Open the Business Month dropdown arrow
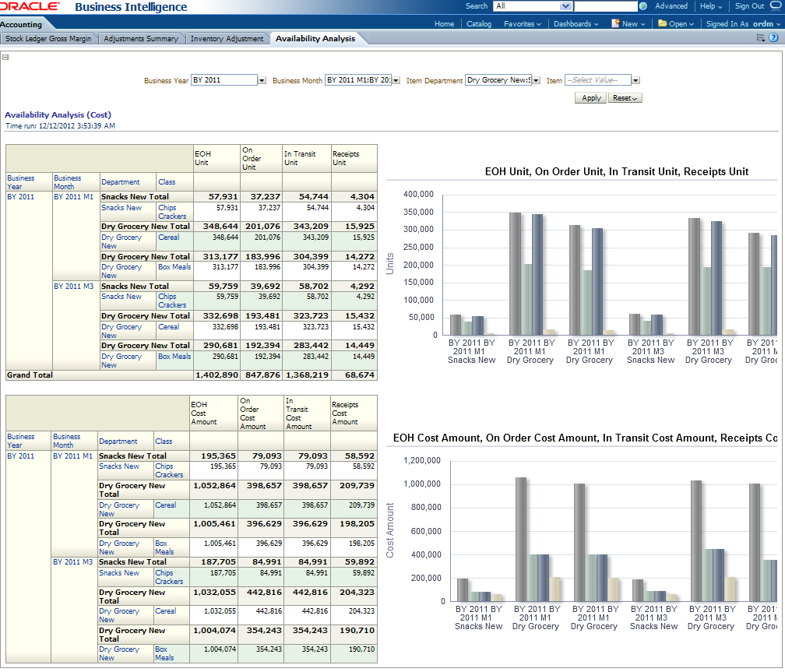This screenshot has height=672, width=785. click(x=396, y=80)
